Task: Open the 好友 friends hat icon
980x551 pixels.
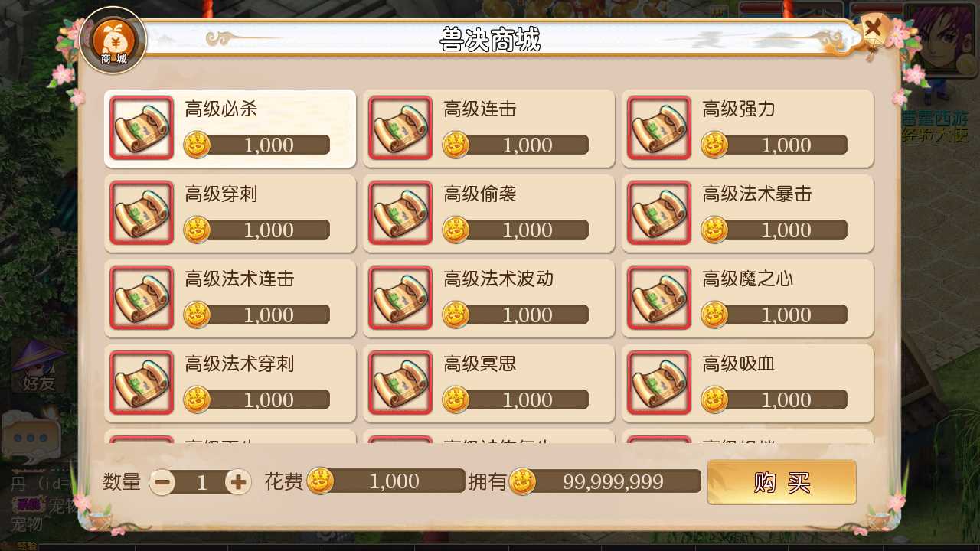Action: tap(38, 367)
